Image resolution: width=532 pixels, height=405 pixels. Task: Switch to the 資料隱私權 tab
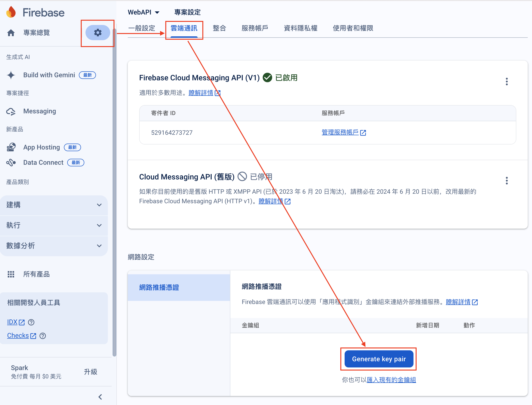pyautogui.click(x=301, y=28)
